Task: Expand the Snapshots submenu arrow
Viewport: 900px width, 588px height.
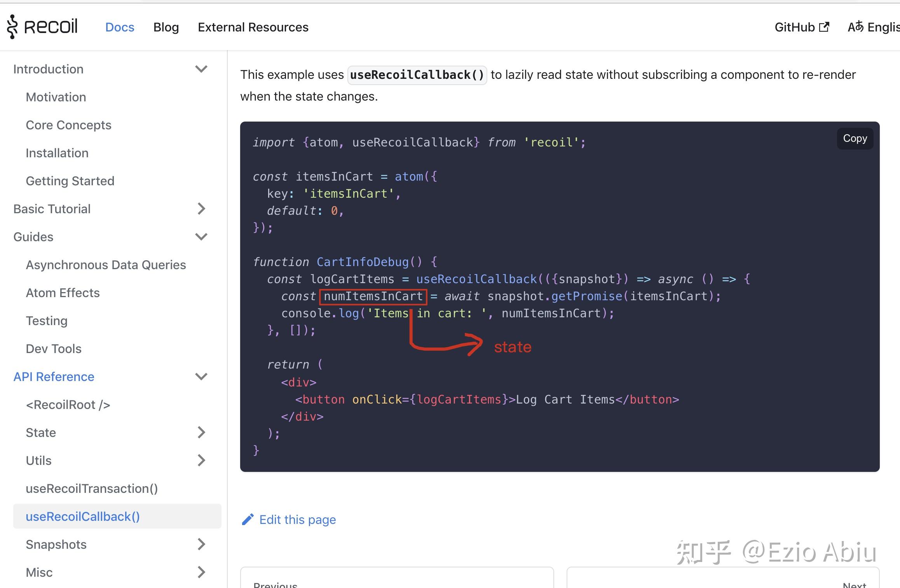Action: click(201, 545)
